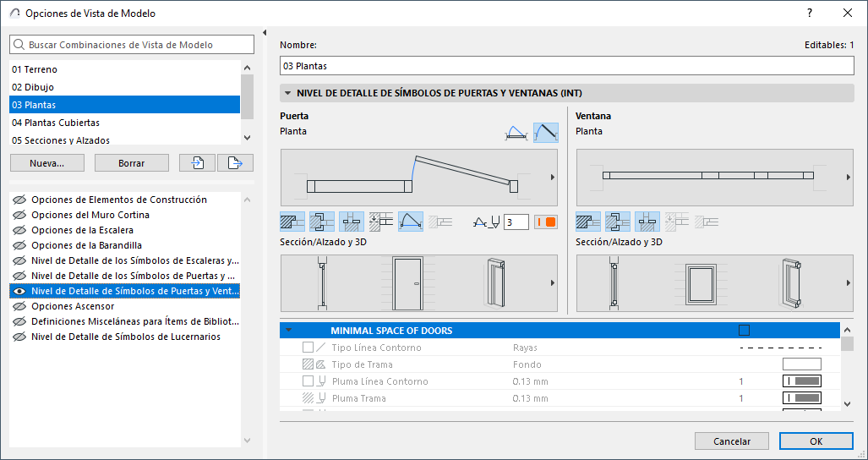Click the Cancelar button
Screen dimensions: 868x460
[732, 441]
